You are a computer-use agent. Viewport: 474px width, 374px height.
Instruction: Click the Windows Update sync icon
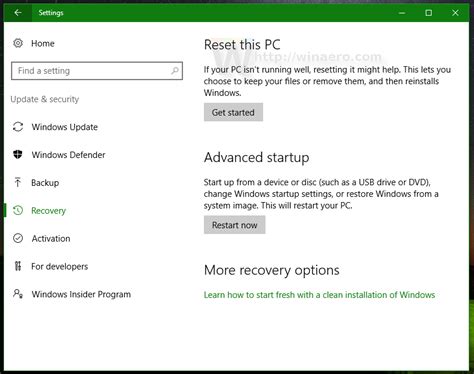point(18,127)
